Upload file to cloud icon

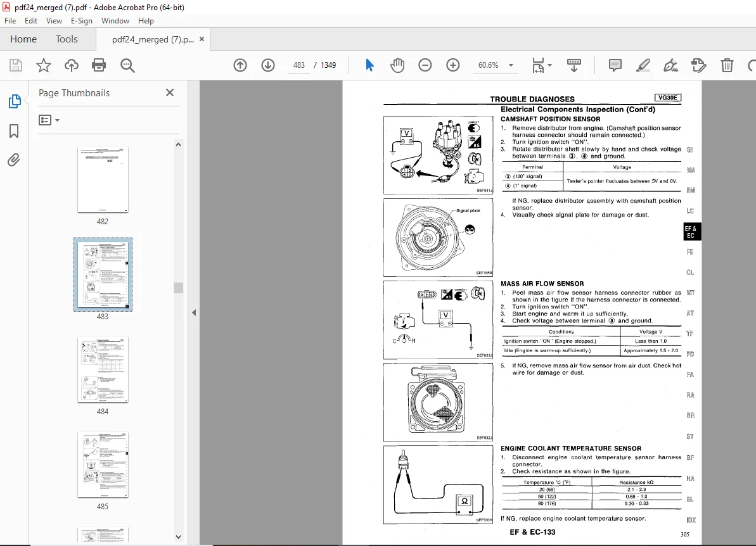[72, 65]
